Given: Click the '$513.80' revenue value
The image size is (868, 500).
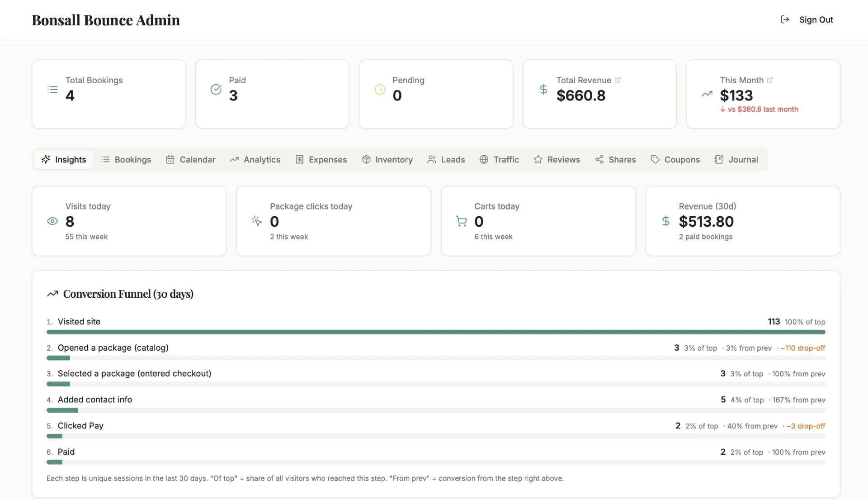Looking at the screenshot, I should pos(706,222).
